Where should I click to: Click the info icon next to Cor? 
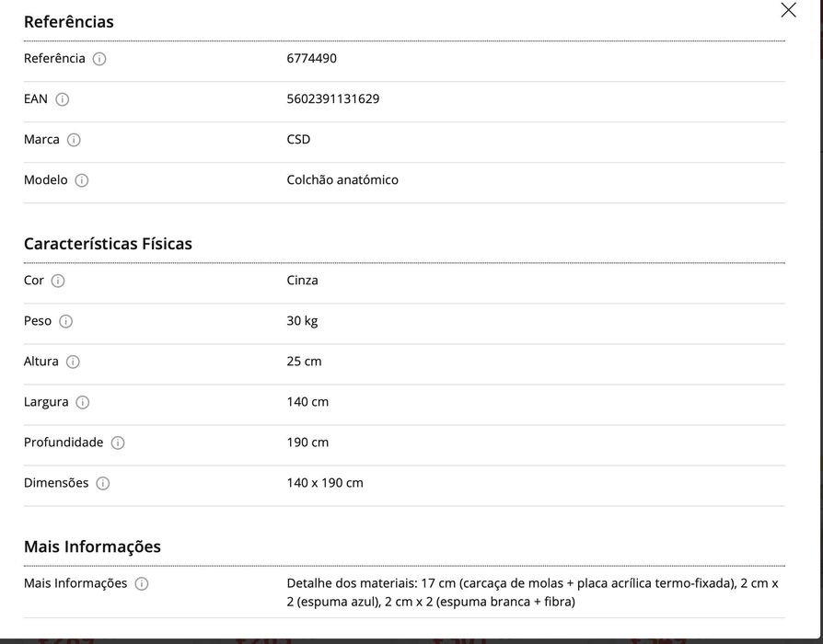pyautogui.click(x=58, y=281)
